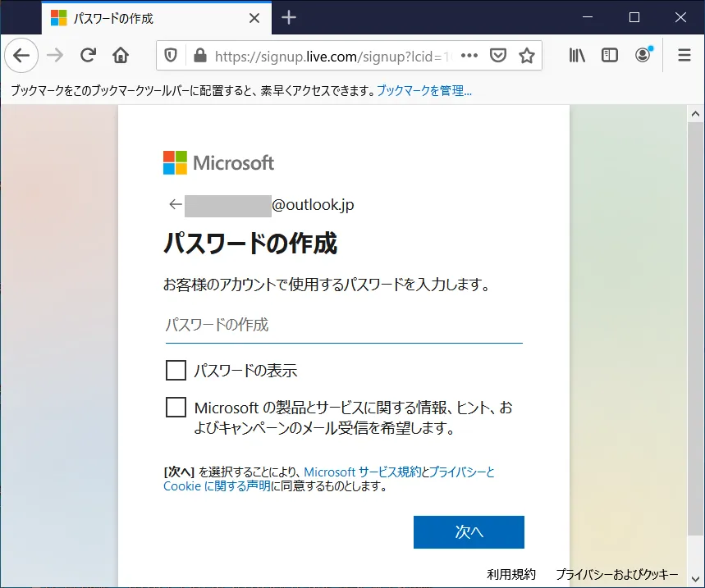The width and height of the screenshot is (705, 588).
Task: Open the hamburger application menu
Action: point(684,56)
